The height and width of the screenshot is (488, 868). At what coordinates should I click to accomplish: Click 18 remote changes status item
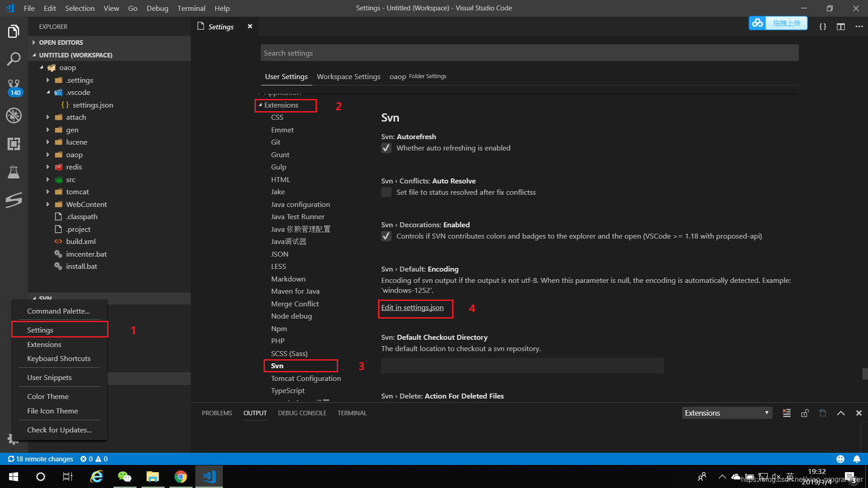[x=41, y=459]
